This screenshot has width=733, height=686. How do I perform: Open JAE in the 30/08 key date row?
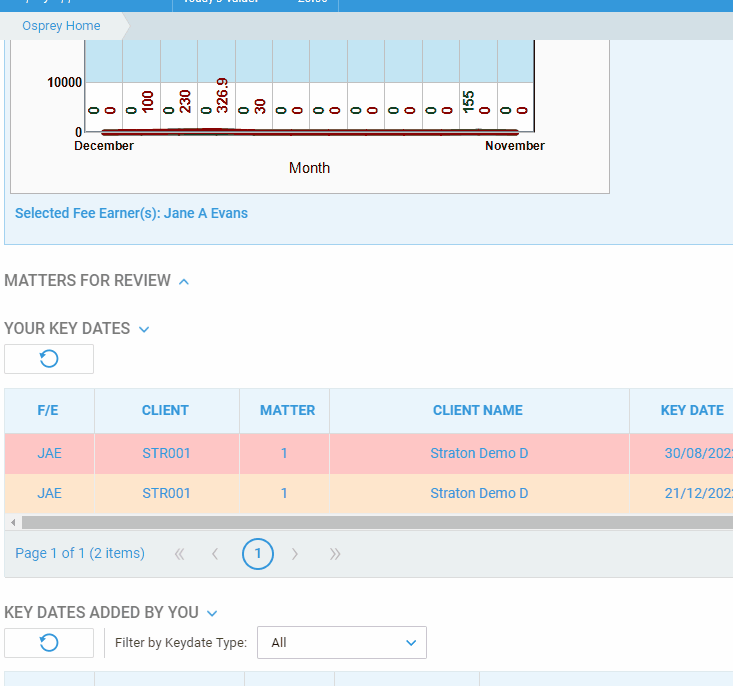pos(50,453)
